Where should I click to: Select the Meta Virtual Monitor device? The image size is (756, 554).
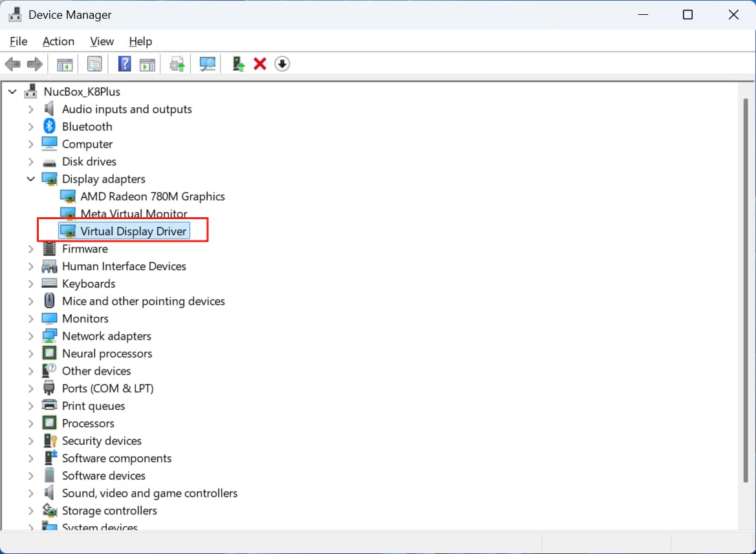[133, 213]
